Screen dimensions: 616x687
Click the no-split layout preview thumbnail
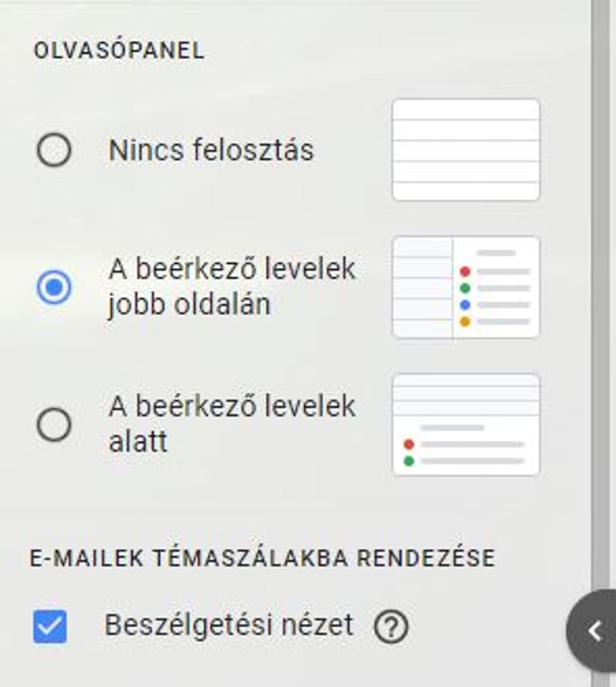[466, 151]
